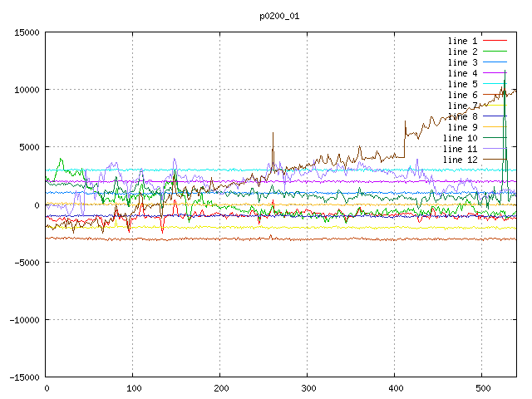Click the -15000 y-axis tick label
This screenshot has height=399, width=532.
point(23,377)
